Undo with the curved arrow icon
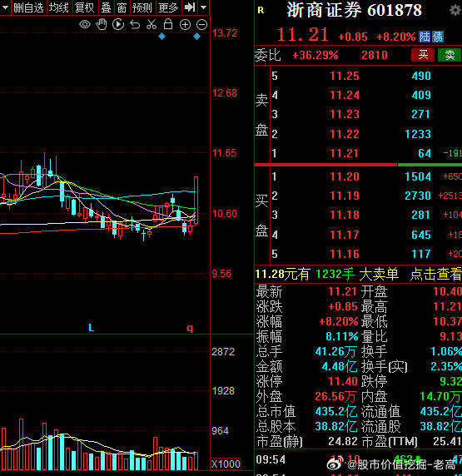This screenshot has height=476, width=462. pos(135,25)
